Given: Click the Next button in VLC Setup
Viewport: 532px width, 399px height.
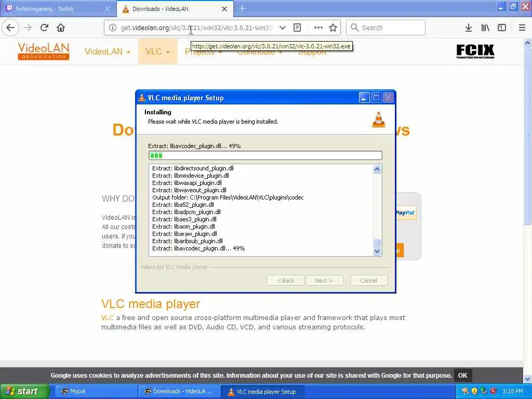Looking at the screenshot, I should pos(324,281).
